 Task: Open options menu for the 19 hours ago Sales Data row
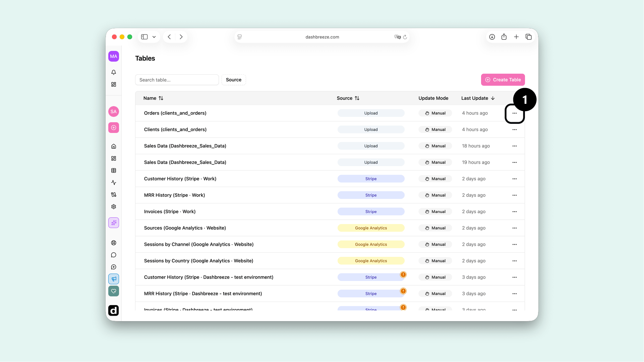(x=515, y=162)
